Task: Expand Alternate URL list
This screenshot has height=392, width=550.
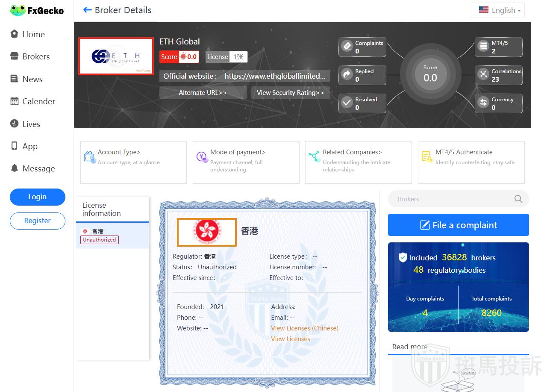Action: click(x=203, y=93)
